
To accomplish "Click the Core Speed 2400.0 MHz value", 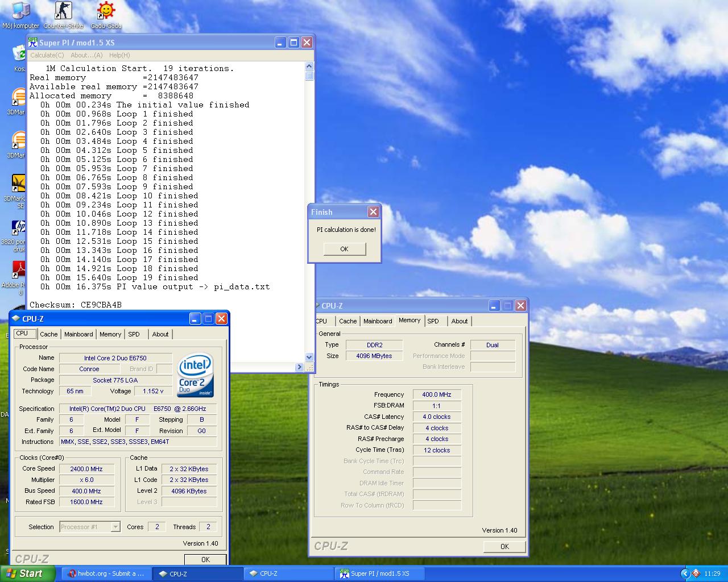I will click(86, 469).
